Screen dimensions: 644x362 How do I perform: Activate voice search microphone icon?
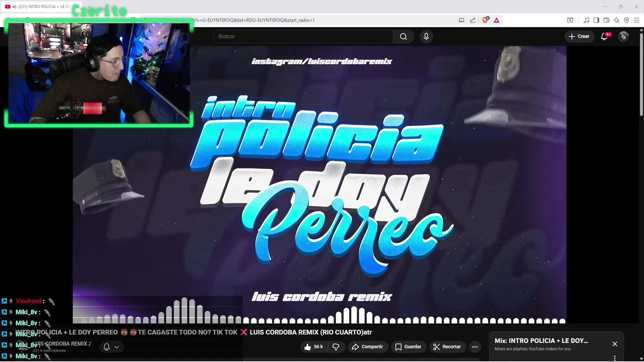426,36
